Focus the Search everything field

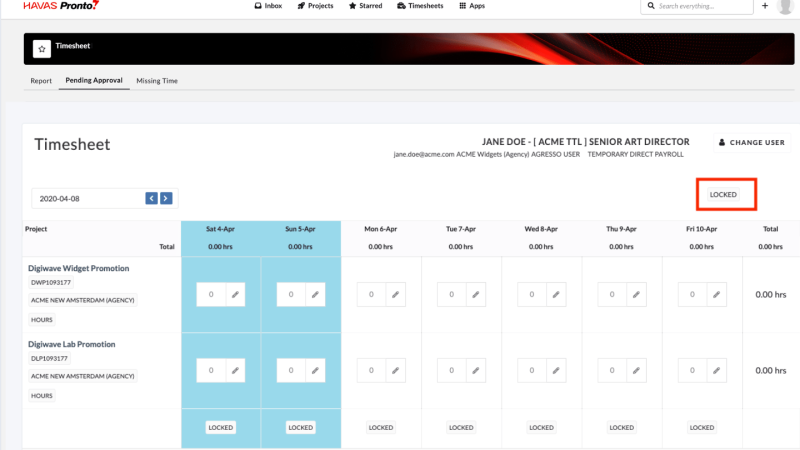[x=697, y=6]
